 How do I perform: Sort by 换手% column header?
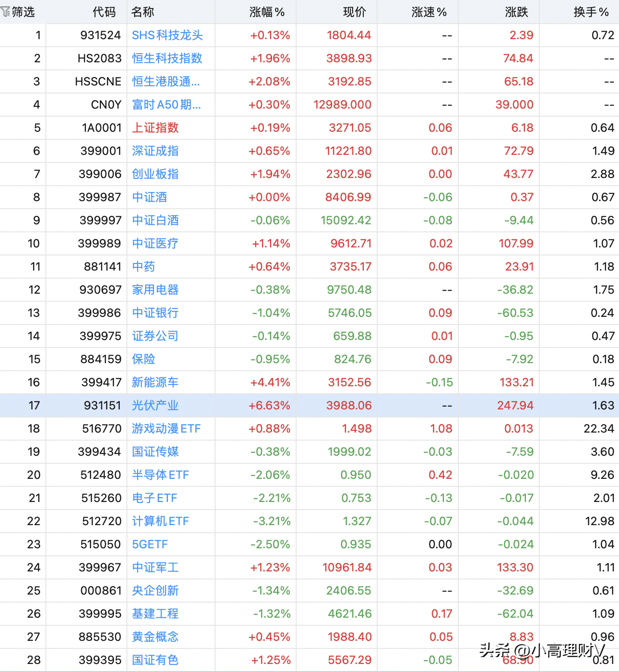coord(591,12)
